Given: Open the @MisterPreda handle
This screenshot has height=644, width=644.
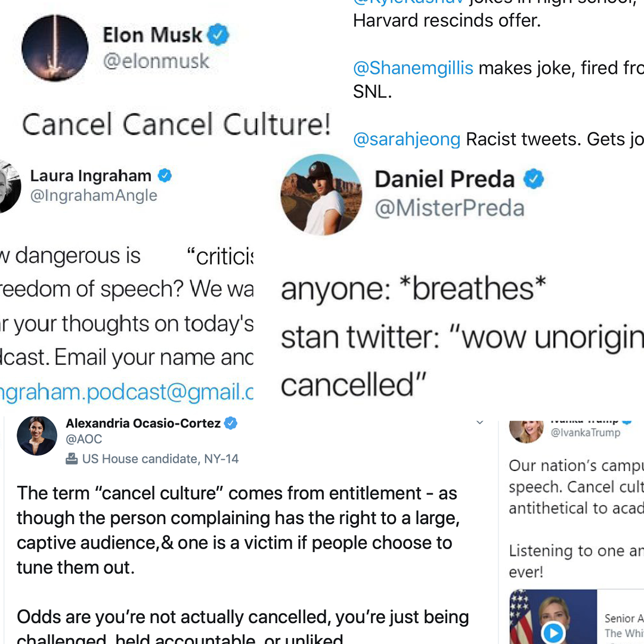Looking at the screenshot, I should click(x=449, y=208).
